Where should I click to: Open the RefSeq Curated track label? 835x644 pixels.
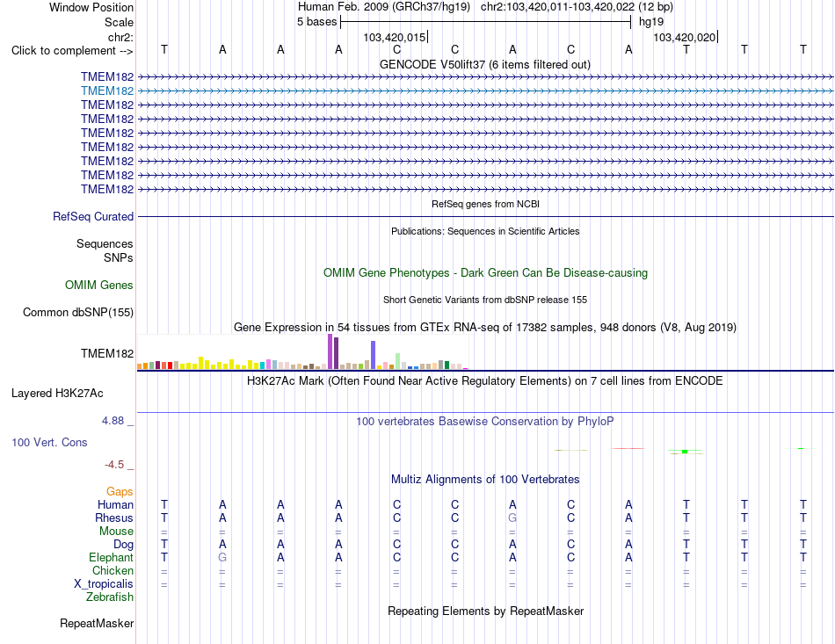(x=93, y=217)
